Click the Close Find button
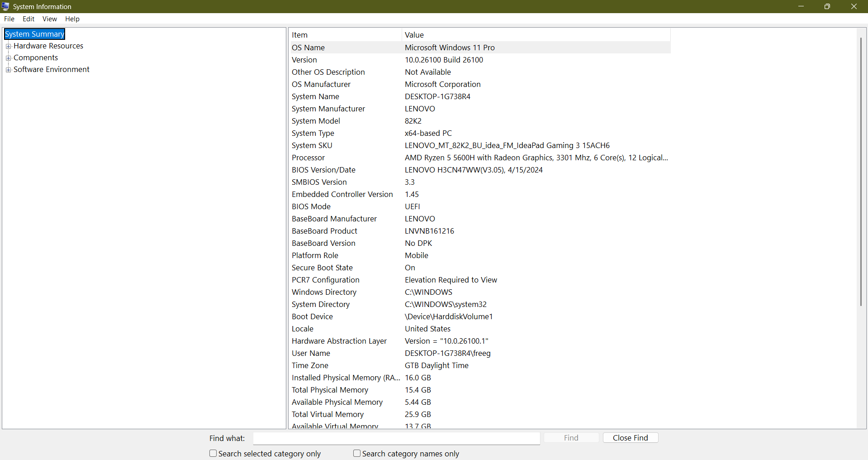The width and height of the screenshot is (868, 460). click(631, 438)
